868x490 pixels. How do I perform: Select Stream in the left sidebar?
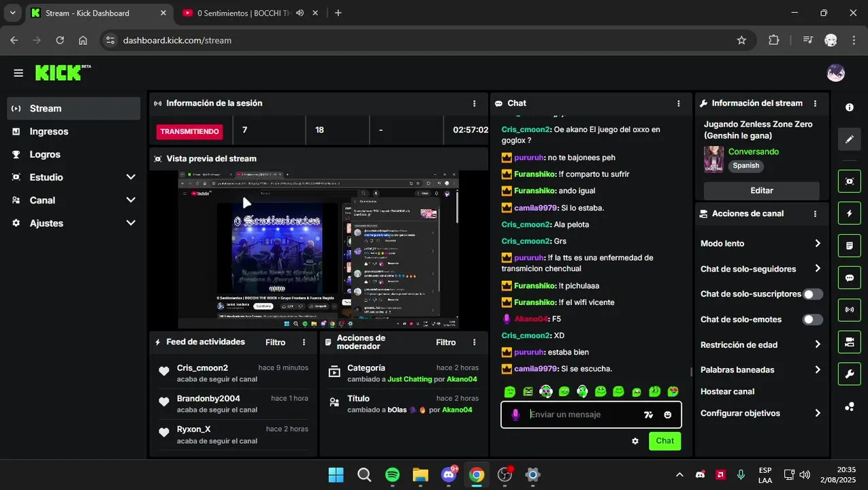(74, 108)
